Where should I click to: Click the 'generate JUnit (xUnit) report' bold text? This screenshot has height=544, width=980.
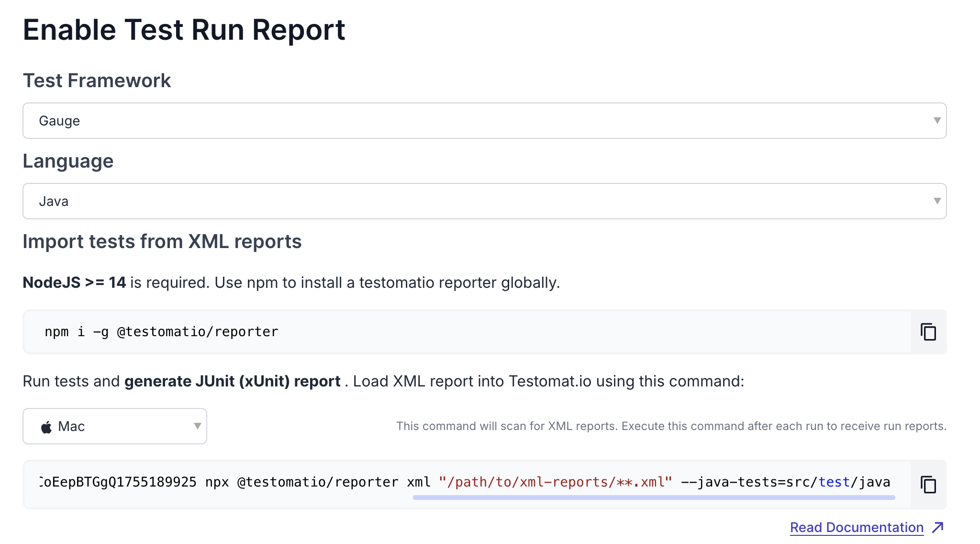pos(232,381)
